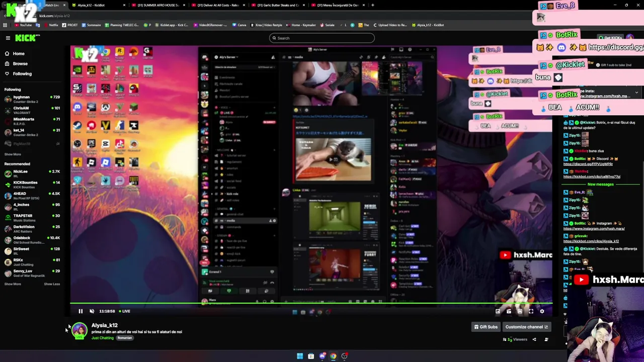Expand Recommended list with Show More
644x362 pixels.
[13, 284]
